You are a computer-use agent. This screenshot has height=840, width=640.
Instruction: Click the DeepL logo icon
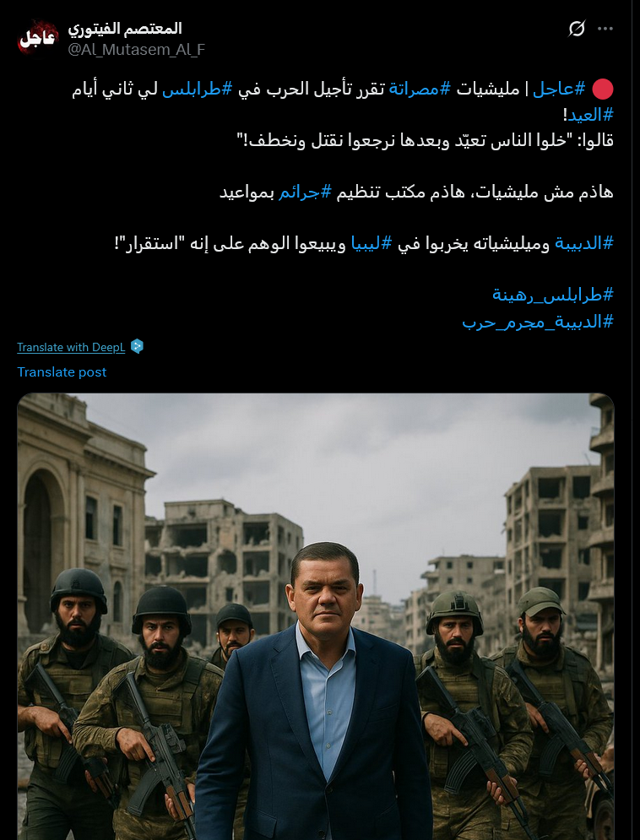(137, 347)
